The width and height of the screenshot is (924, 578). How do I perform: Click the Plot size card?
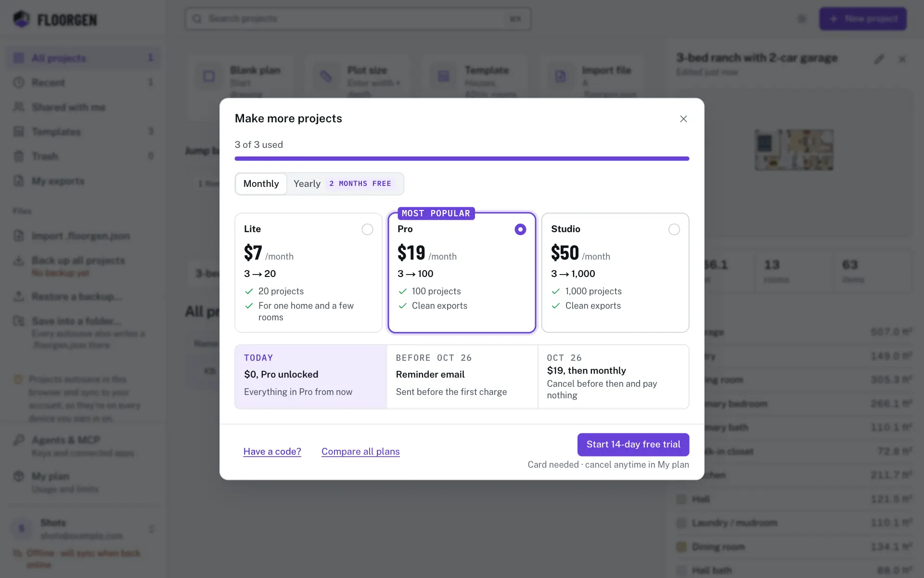coord(358,88)
